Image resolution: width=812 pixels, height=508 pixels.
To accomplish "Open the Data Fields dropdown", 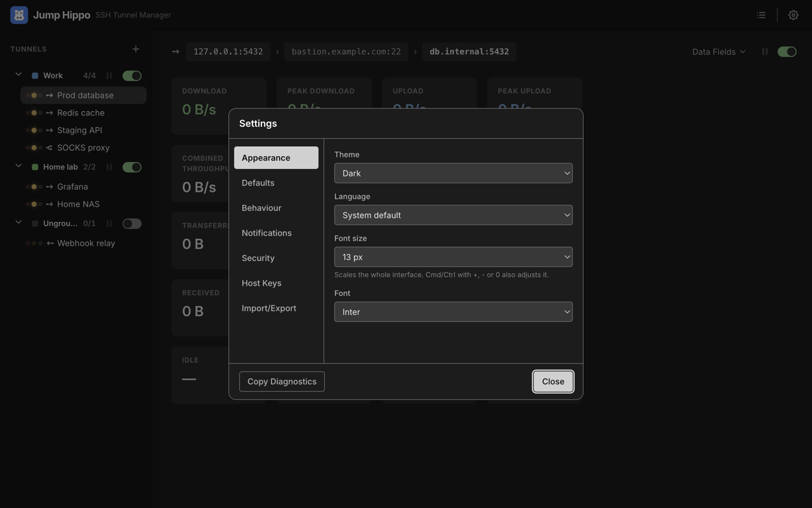I will click(719, 51).
